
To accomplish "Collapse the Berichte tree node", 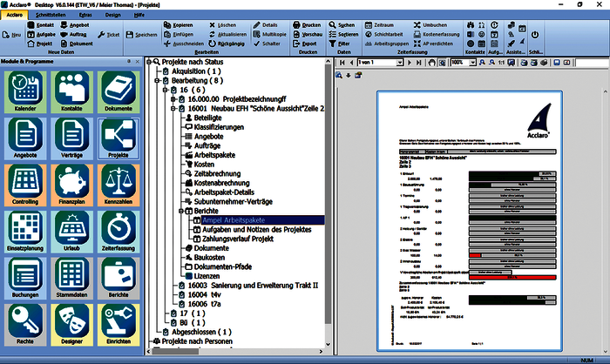I will [181, 211].
